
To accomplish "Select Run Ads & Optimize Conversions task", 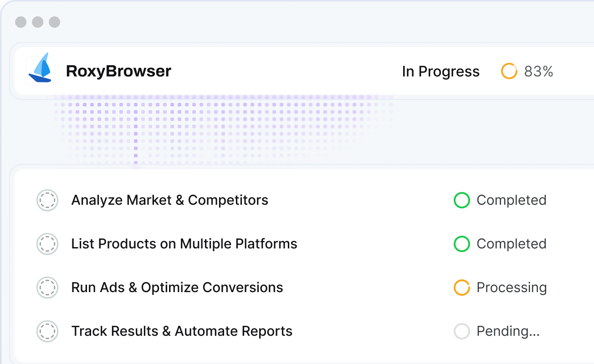I will click(x=177, y=288).
